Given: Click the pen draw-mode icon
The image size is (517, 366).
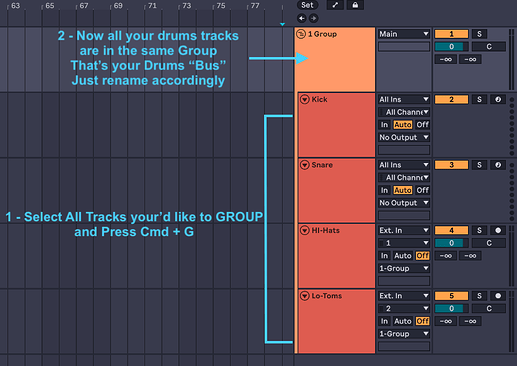Looking at the screenshot, I should [x=335, y=5].
